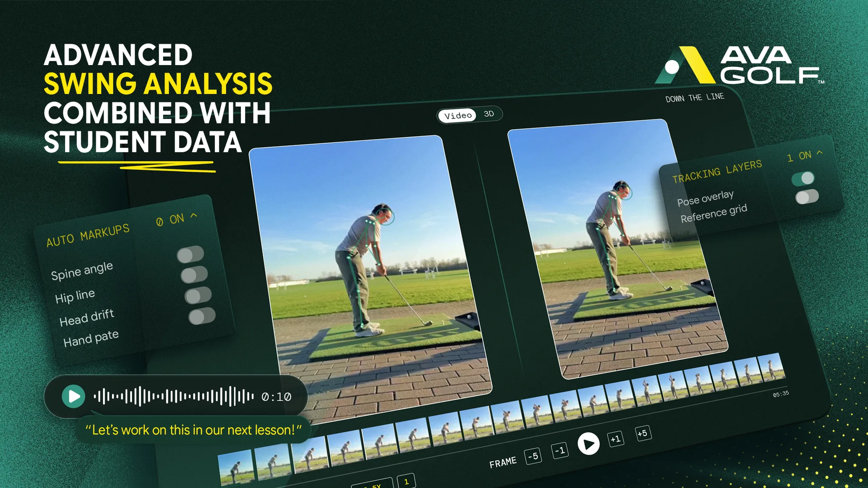Click the 05:35 timestamp on the timeline
The height and width of the screenshot is (488, 868).
point(781,394)
